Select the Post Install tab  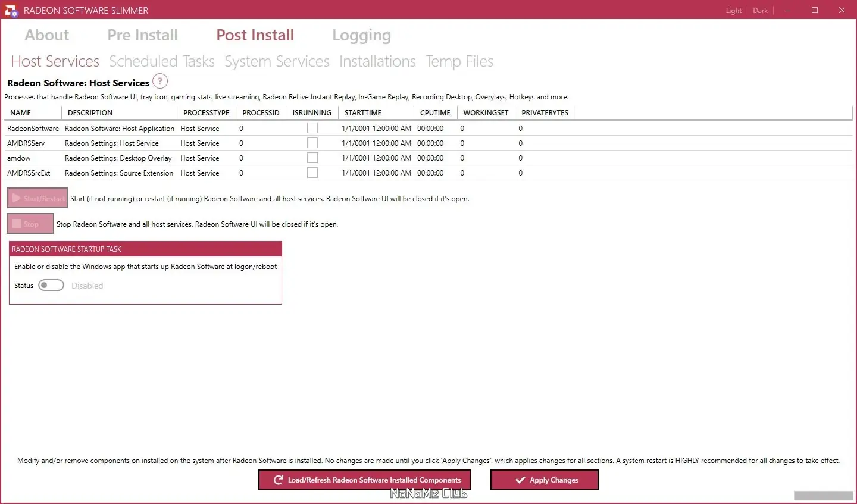click(x=255, y=35)
